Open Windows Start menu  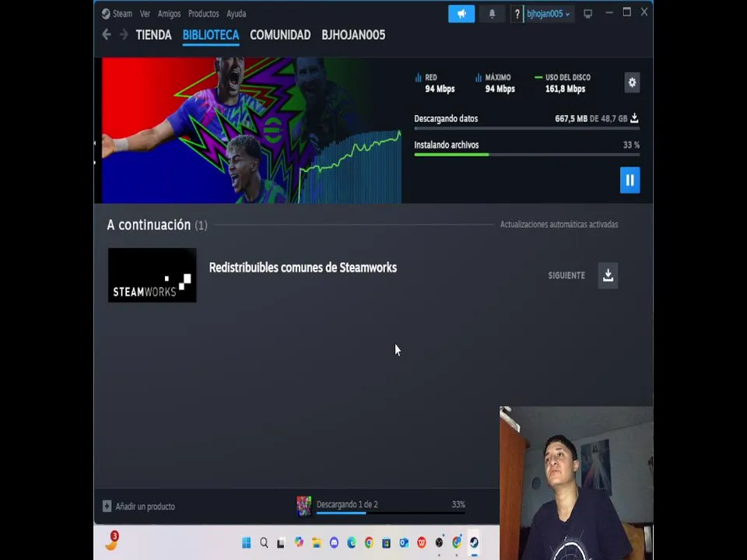(247, 542)
